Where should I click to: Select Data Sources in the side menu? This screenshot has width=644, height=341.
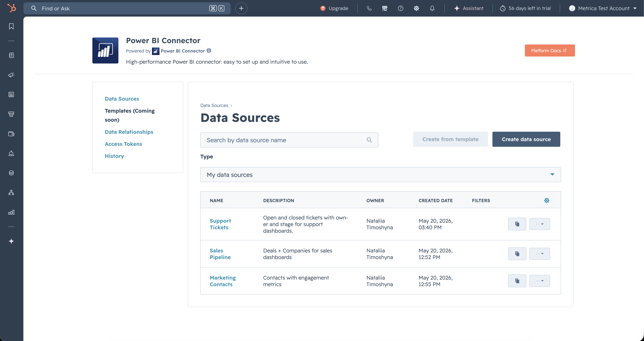[x=122, y=99]
